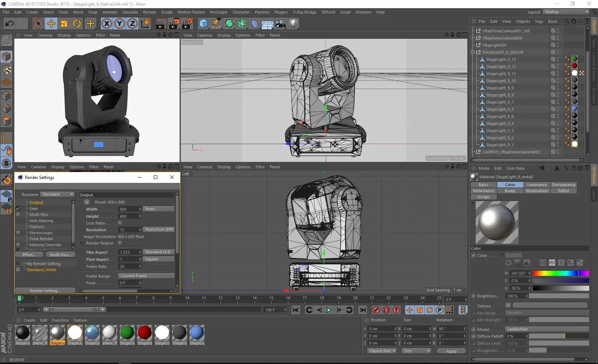Image resolution: width=598 pixels, height=364 pixels.
Task: Open the Script menu
Action: (345, 12)
